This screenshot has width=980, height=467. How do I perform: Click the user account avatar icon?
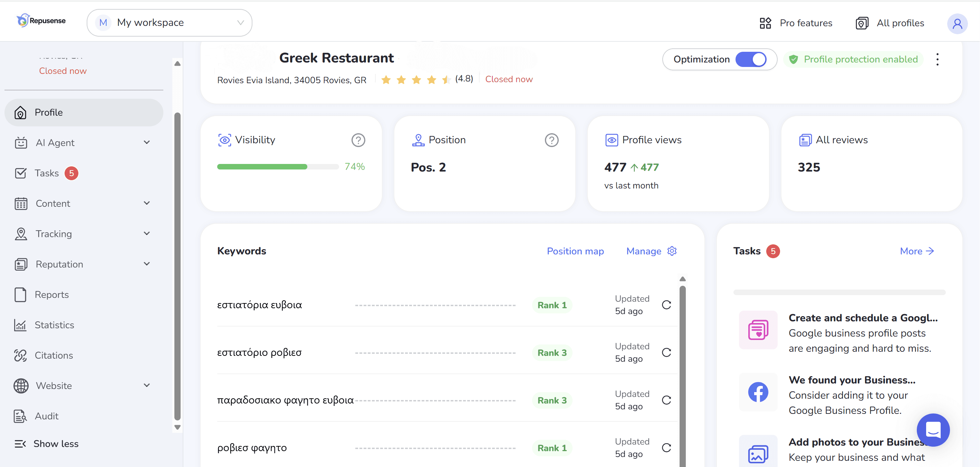[x=957, y=23]
